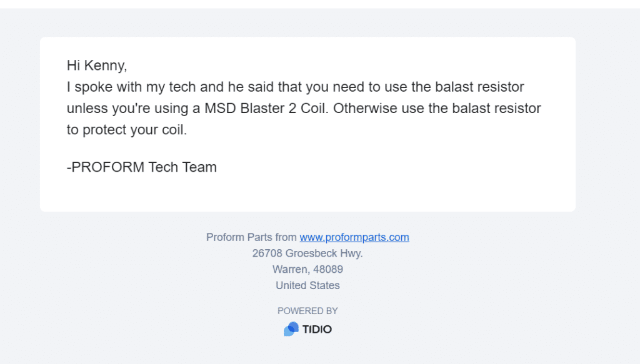This screenshot has height=364, width=640.
Task: Open the www.proformparts.com link
Action: point(354,237)
